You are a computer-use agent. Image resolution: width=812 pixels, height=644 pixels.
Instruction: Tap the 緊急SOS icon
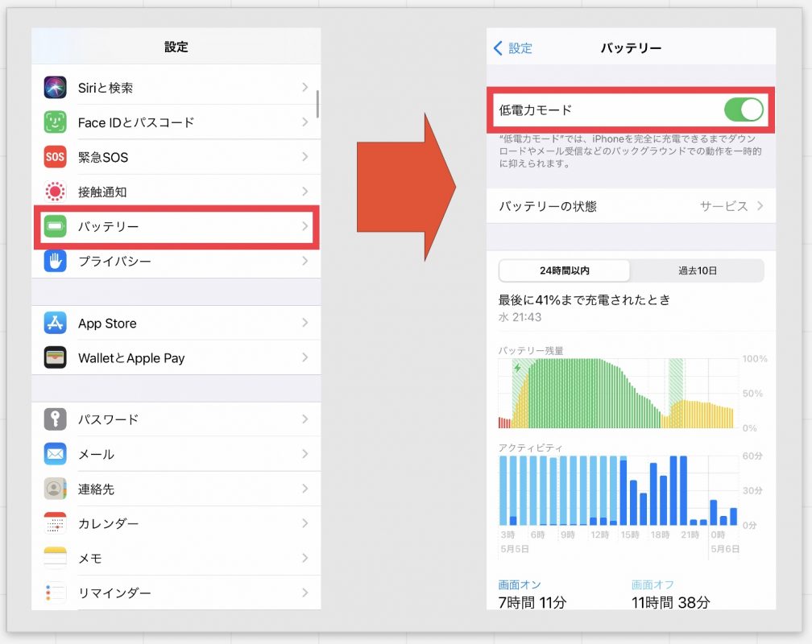[54, 156]
